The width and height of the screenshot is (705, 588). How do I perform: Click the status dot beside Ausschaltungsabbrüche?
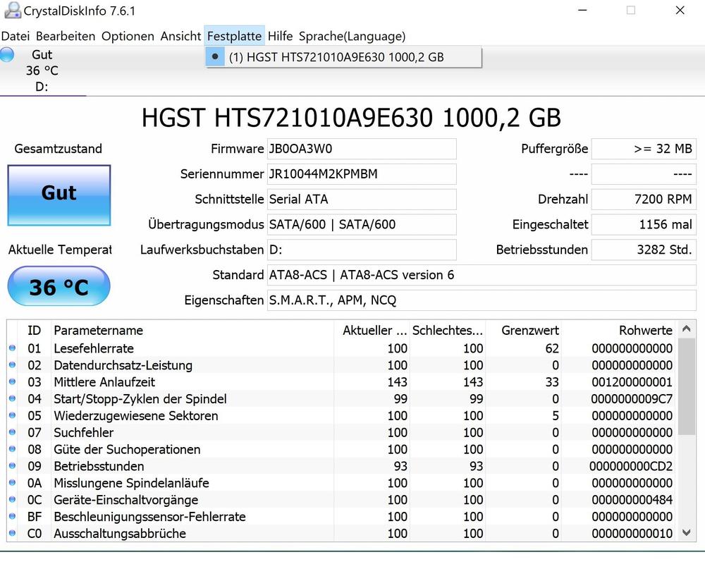12,534
